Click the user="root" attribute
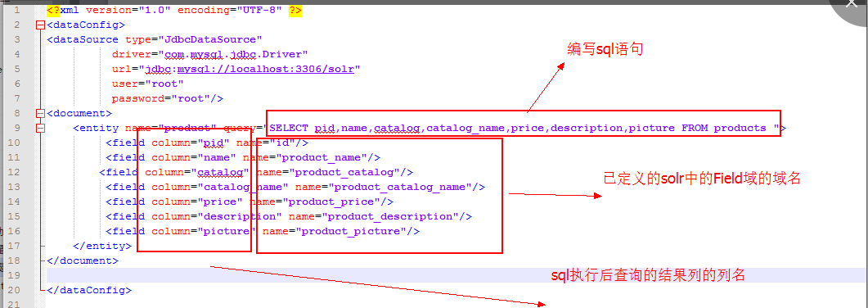This screenshot has width=868, height=308. (148, 84)
